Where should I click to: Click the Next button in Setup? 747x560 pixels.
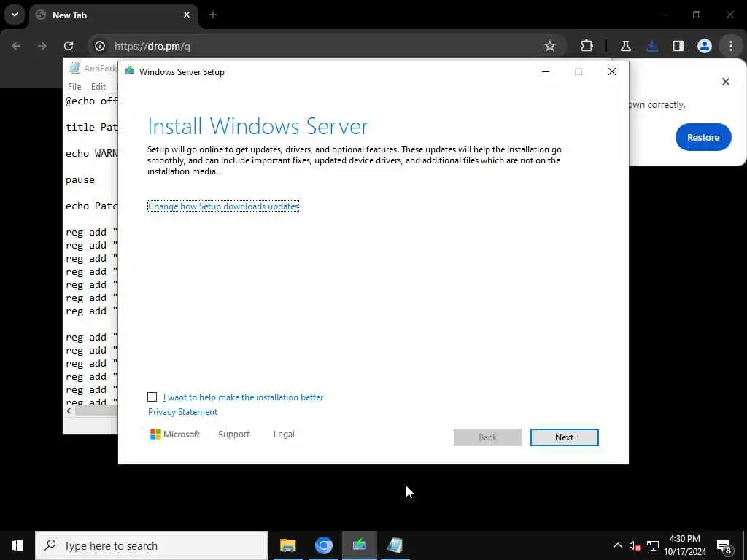coord(564,437)
